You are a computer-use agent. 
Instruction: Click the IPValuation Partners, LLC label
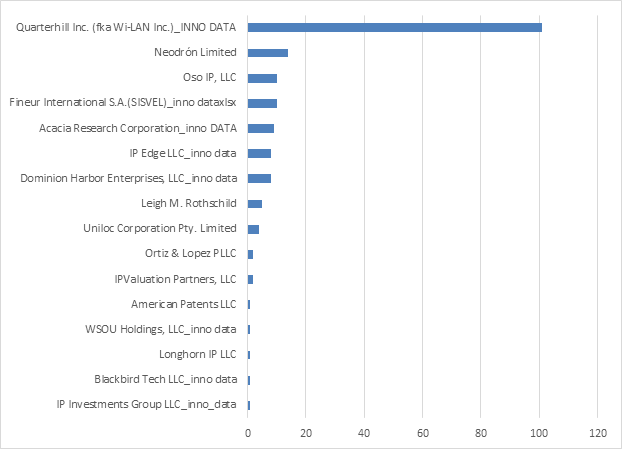click(175, 279)
